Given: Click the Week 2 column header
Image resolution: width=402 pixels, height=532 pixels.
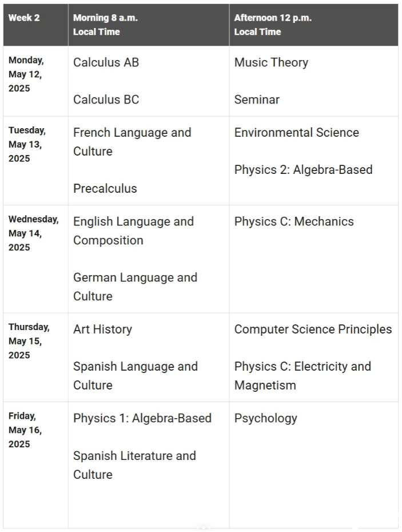Looking at the screenshot, I should (24, 18).
